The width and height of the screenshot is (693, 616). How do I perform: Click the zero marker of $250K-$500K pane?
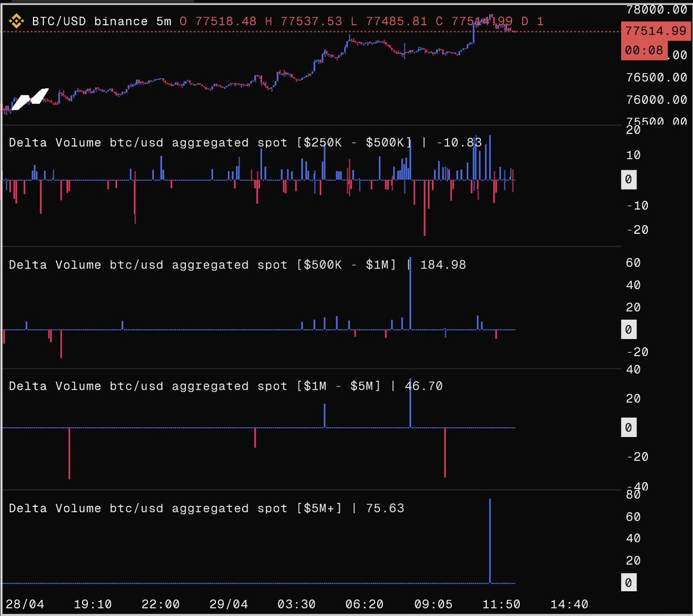click(628, 180)
